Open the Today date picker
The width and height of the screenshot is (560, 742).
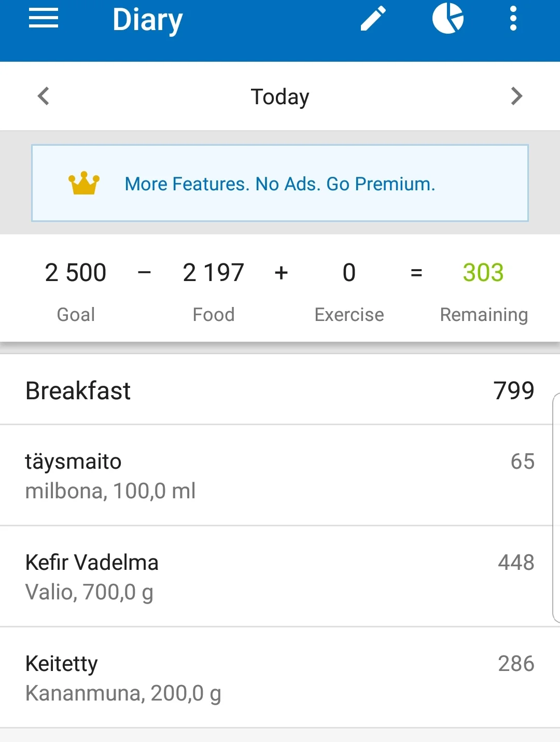click(x=280, y=97)
